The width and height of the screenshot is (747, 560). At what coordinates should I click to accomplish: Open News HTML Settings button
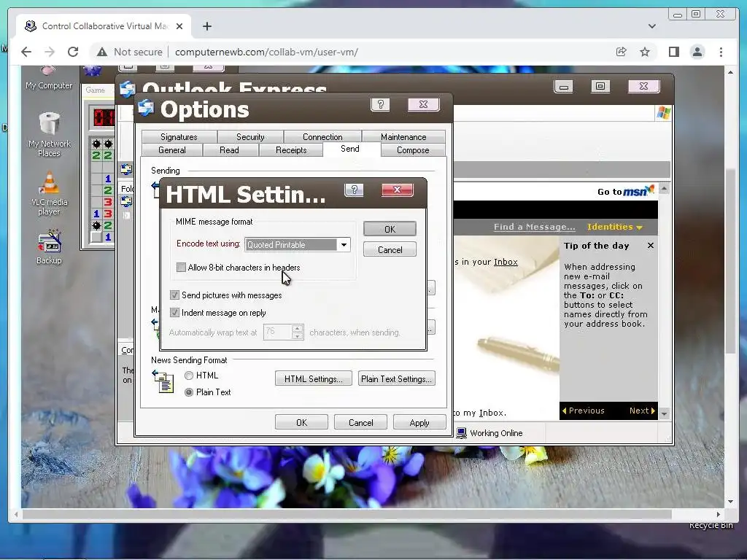click(x=314, y=379)
